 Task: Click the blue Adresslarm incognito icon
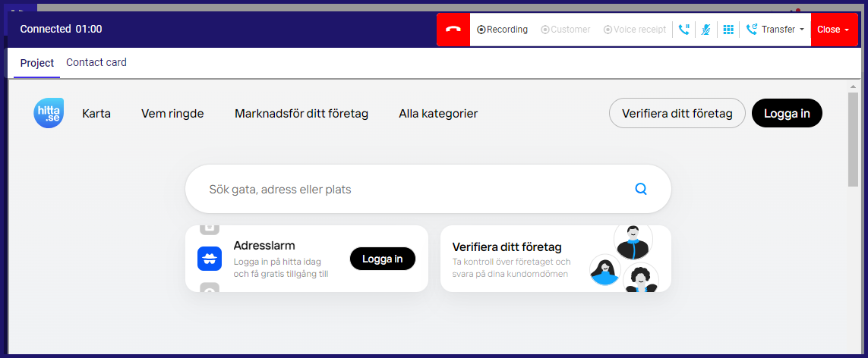coord(210,259)
